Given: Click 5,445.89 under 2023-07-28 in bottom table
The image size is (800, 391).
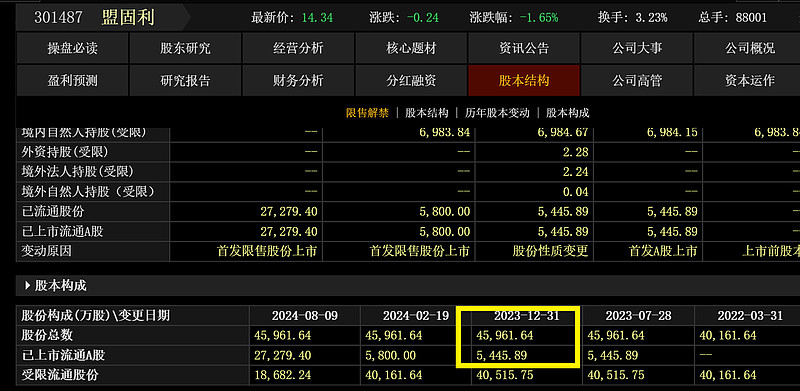Looking at the screenshot, I should point(613,355).
